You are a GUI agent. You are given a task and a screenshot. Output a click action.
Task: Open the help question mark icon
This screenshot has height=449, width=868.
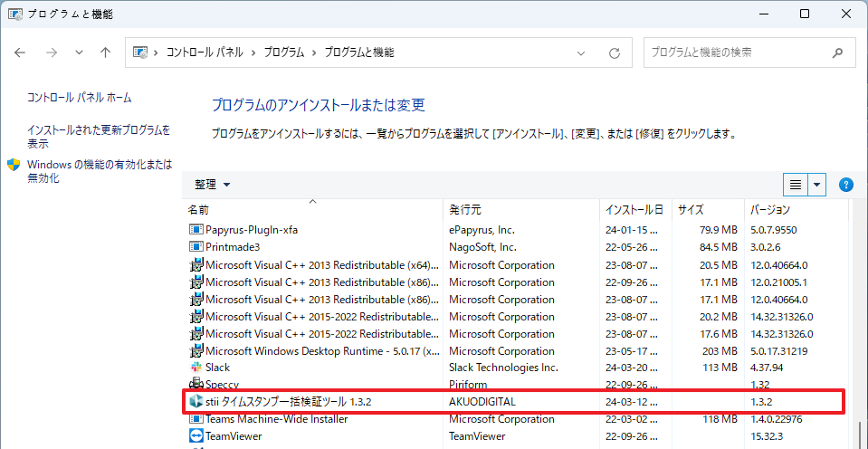tap(846, 185)
